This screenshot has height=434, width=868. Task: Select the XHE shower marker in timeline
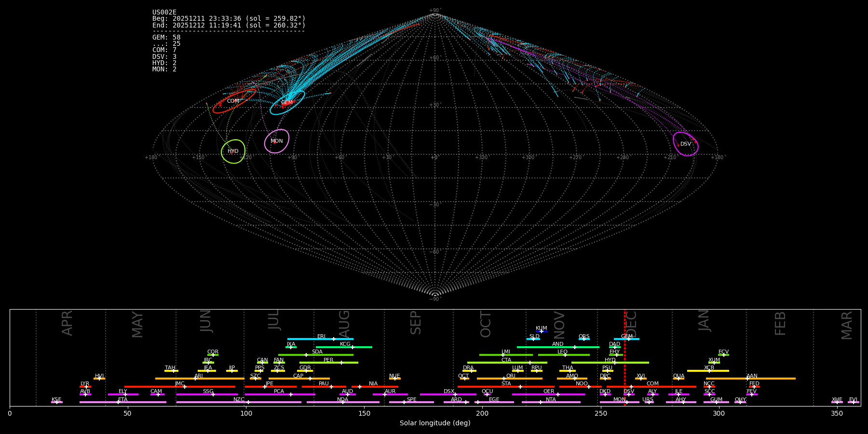(837, 402)
